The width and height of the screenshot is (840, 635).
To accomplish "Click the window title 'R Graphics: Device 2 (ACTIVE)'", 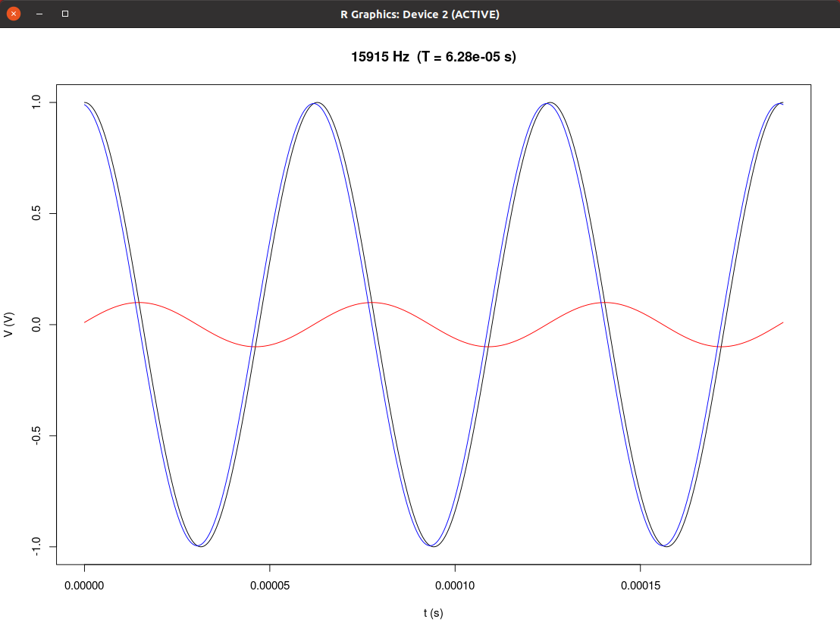I will pyautogui.click(x=419, y=14).
